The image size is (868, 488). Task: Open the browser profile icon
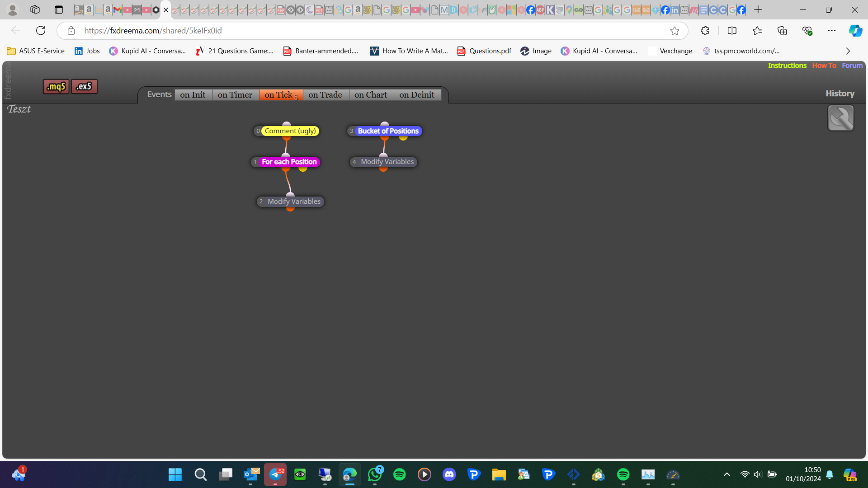coord(13,9)
